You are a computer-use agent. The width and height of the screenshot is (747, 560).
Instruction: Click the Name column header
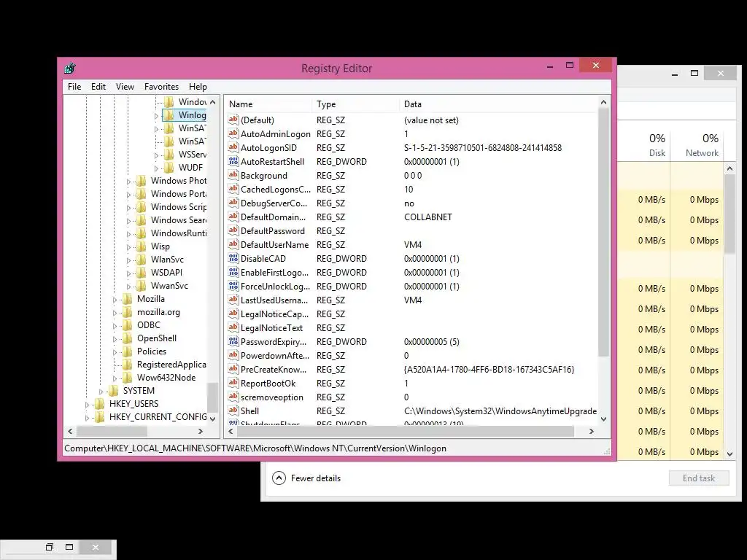[x=268, y=104]
